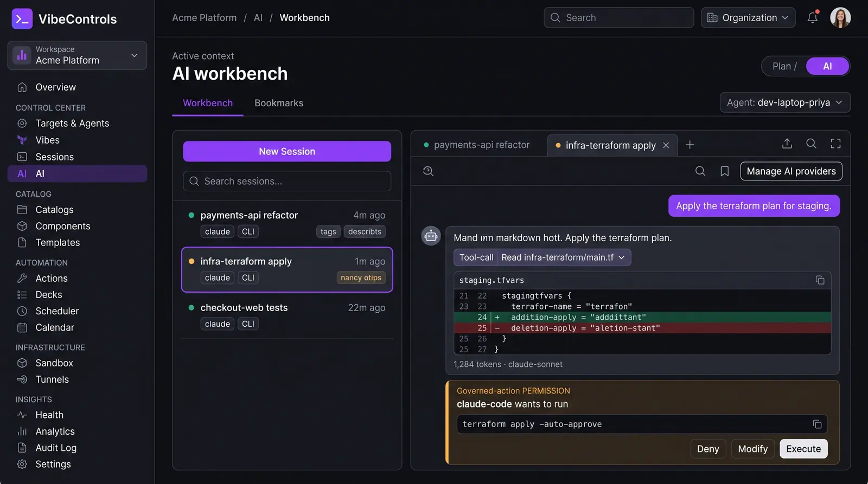The width and height of the screenshot is (868, 484).
Task: Add a new session tab with plus
Action: [x=690, y=145]
